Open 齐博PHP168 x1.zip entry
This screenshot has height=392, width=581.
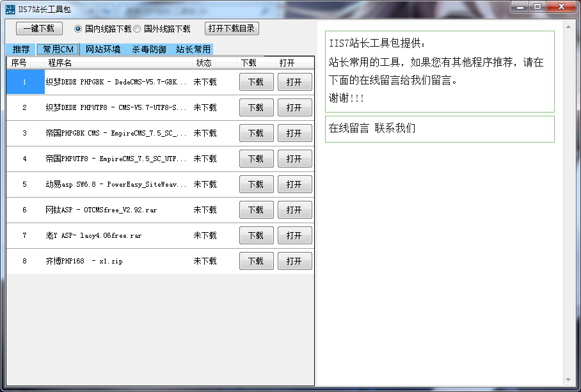294,261
